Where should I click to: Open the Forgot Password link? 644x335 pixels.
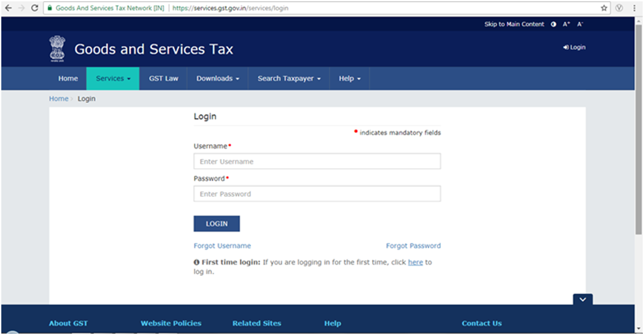(x=413, y=246)
